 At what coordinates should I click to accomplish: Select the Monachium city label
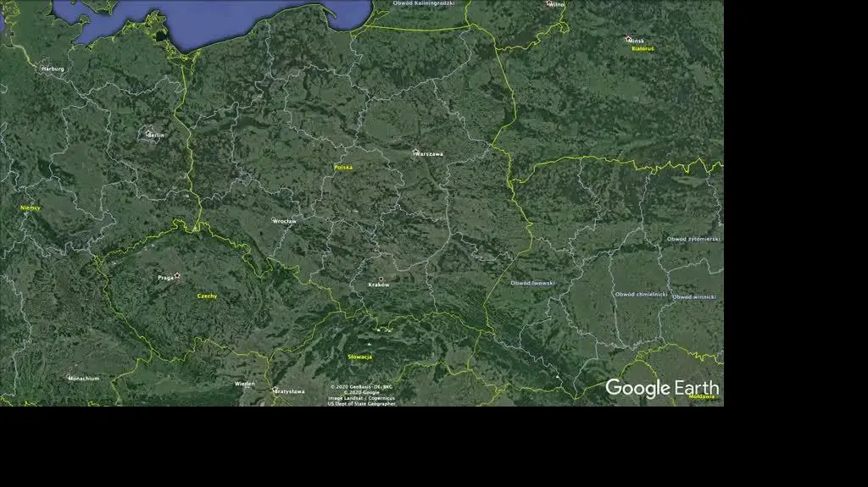(84, 379)
